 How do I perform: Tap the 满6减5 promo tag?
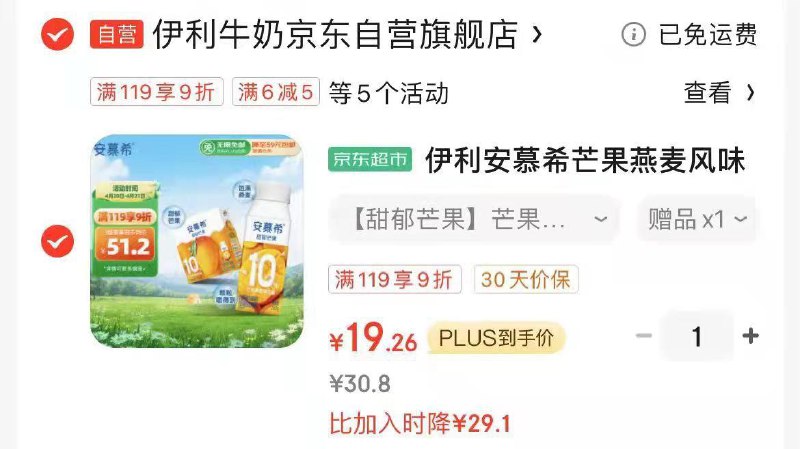click(276, 92)
